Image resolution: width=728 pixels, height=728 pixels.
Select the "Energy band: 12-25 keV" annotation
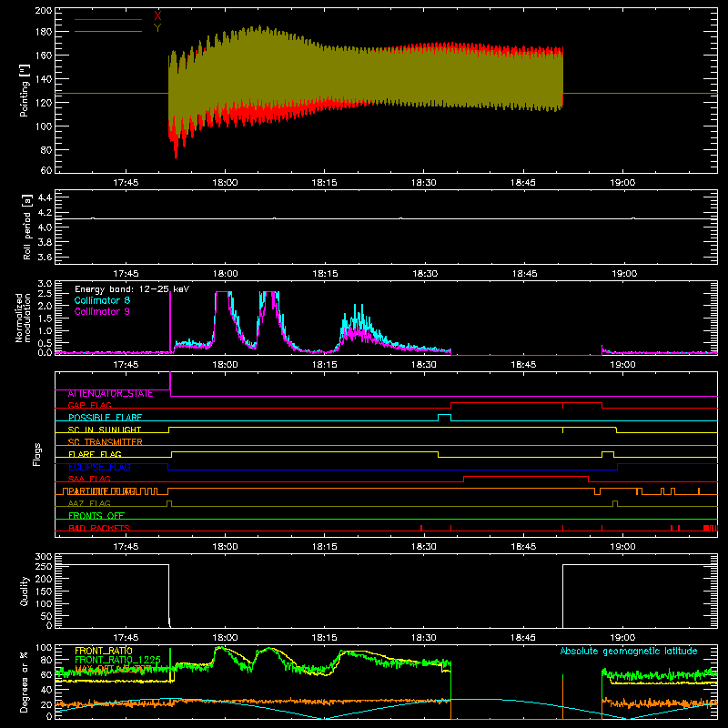(x=132, y=289)
